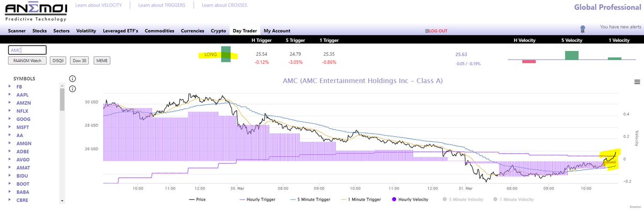Screen dimensions: 644x212
Task: Click the current price 25.63
Action: [461, 54]
